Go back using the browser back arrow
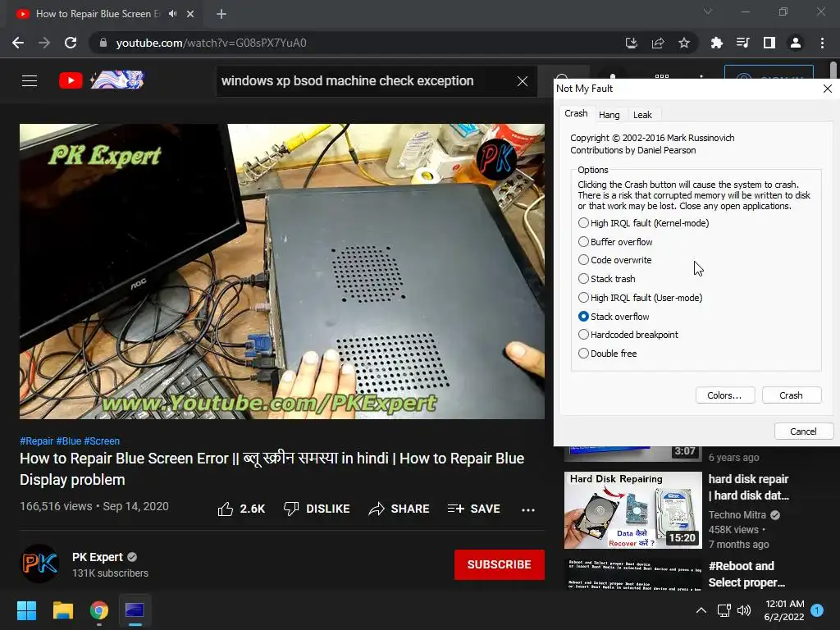The height and width of the screenshot is (630, 840). point(18,43)
